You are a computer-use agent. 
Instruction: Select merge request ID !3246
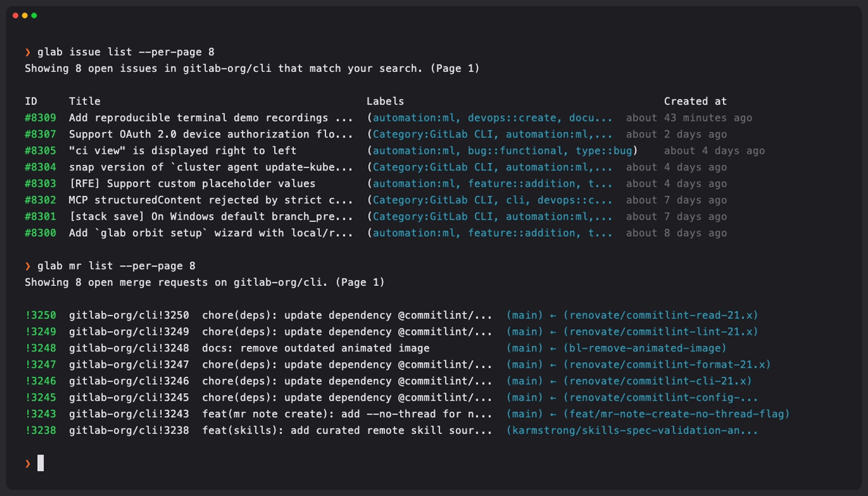pos(40,381)
